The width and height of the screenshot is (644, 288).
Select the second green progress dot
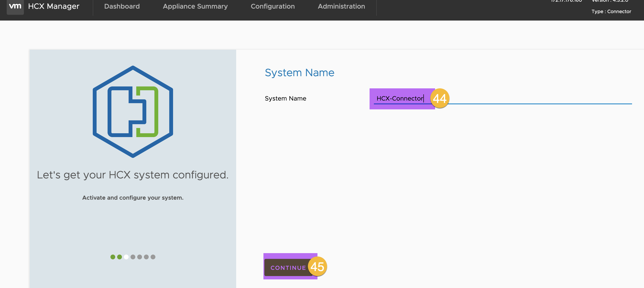click(x=120, y=257)
